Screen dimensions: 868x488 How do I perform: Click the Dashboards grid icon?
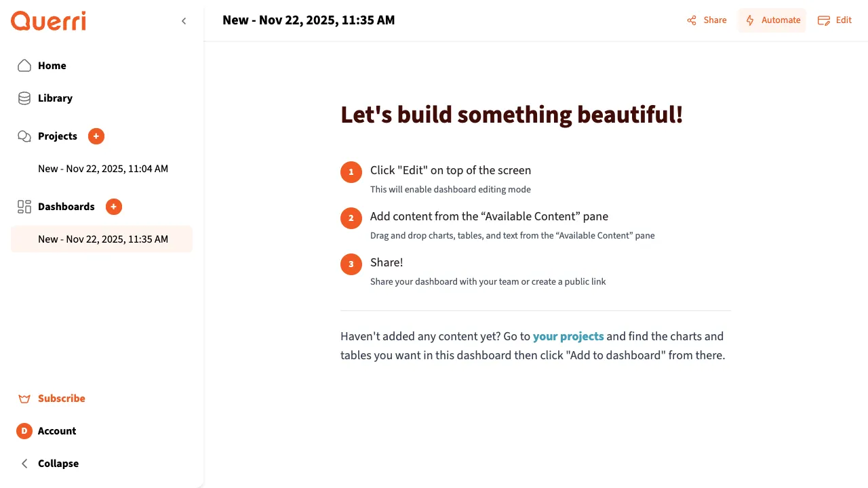24,207
